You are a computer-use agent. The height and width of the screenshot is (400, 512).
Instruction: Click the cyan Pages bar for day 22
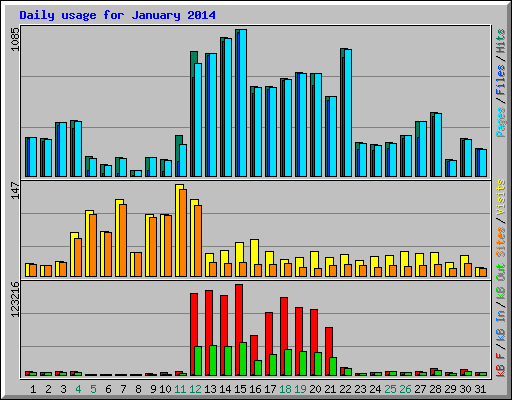click(348, 113)
